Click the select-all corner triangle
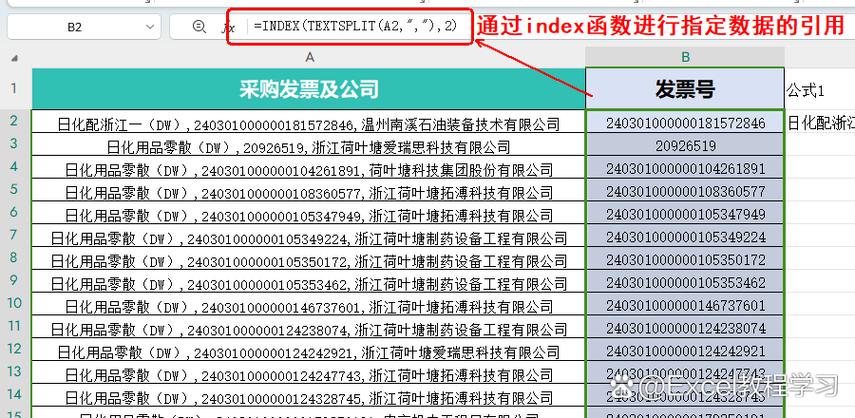Viewport: 855px width, 418px height. pyautogui.click(x=15, y=57)
